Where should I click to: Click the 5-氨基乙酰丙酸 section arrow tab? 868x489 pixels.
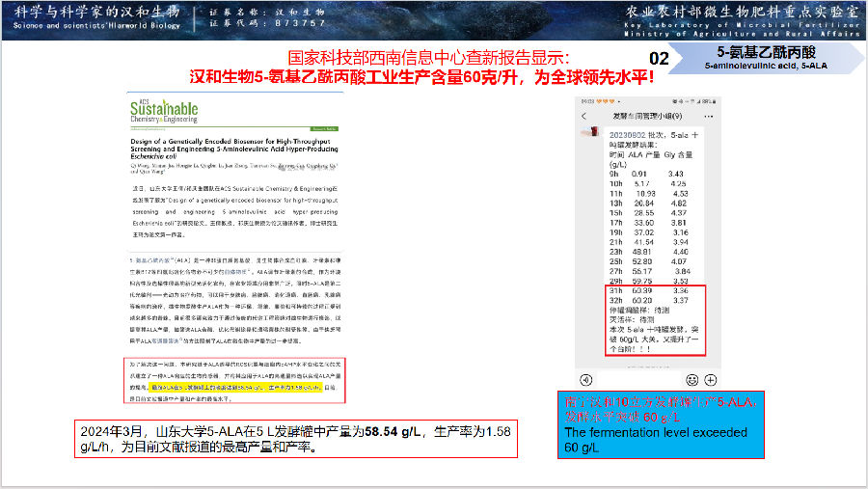(767, 56)
